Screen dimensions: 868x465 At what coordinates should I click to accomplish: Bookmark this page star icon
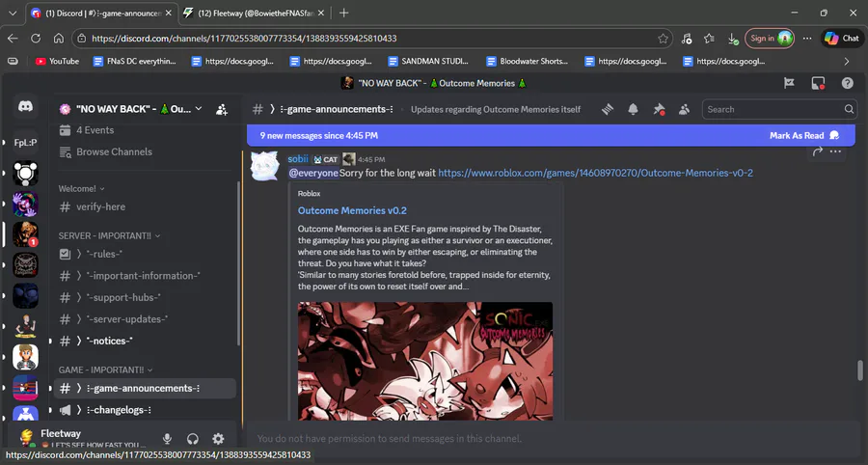[663, 39]
